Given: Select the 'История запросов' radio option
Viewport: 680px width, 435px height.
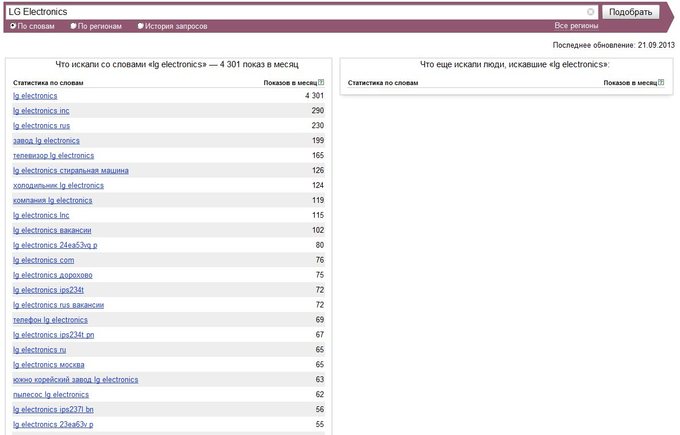Looking at the screenshot, I should [140, 26].
